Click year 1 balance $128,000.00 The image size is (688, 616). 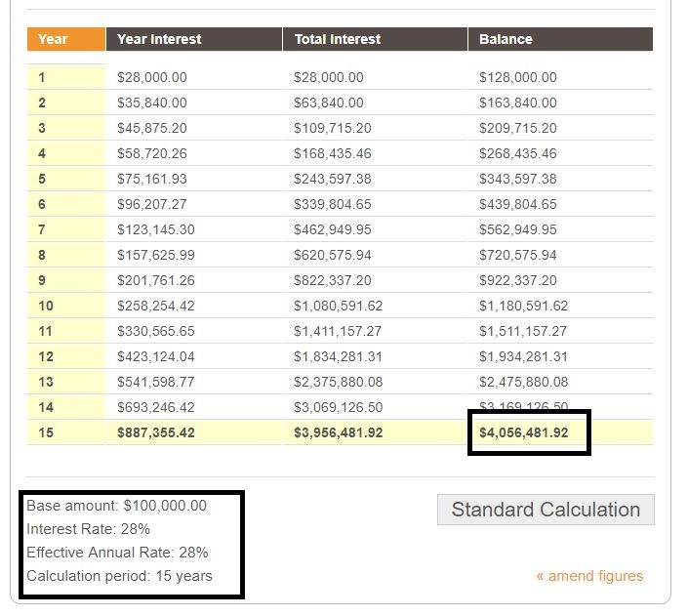pos(518,77)
